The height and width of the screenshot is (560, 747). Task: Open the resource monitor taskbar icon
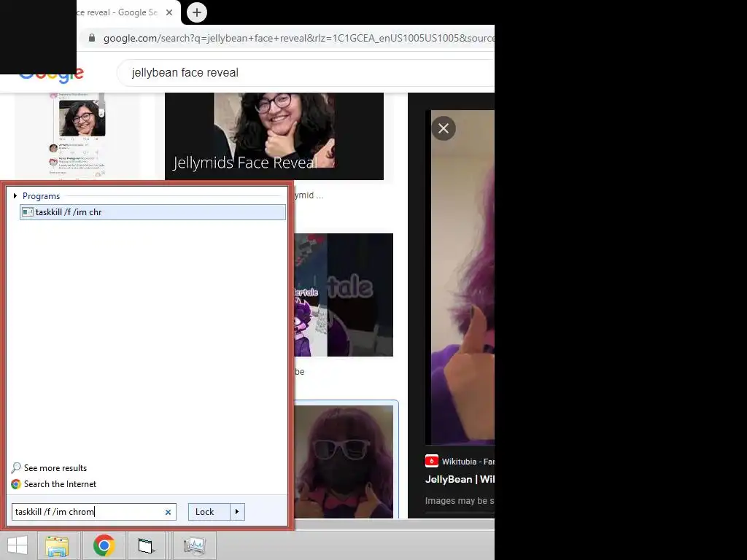click(194, 545)
